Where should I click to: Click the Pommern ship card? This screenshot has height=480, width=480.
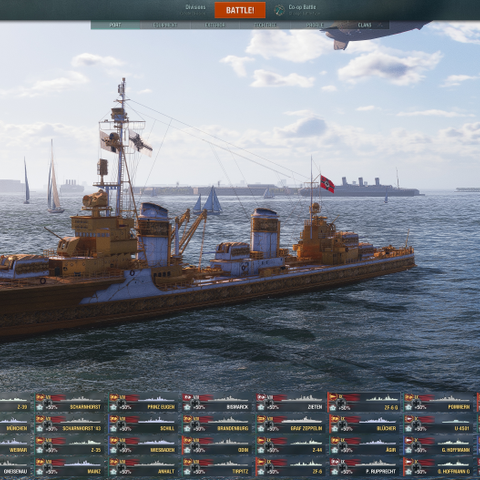point(438,402)
